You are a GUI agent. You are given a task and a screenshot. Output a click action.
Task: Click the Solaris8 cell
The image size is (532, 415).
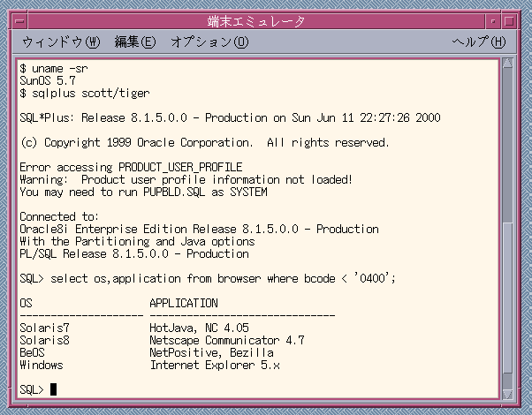(44, 341)
